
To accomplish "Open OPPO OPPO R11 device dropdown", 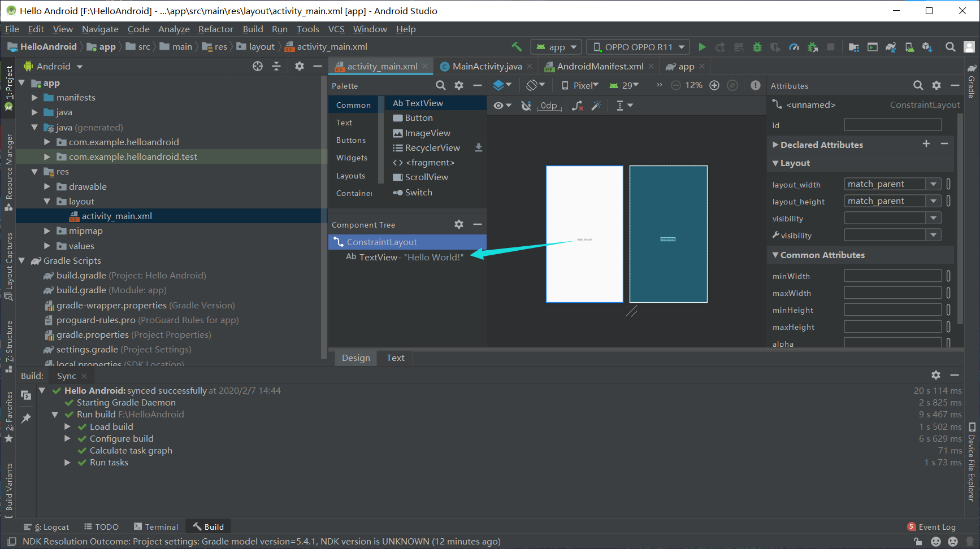I will pos(639,47).
